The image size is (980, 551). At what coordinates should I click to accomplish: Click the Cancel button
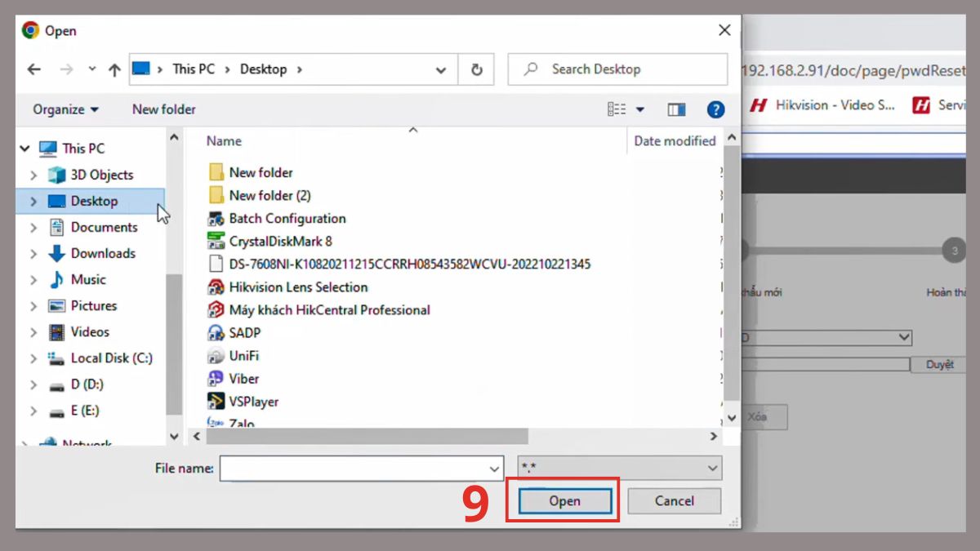[675, 500]
